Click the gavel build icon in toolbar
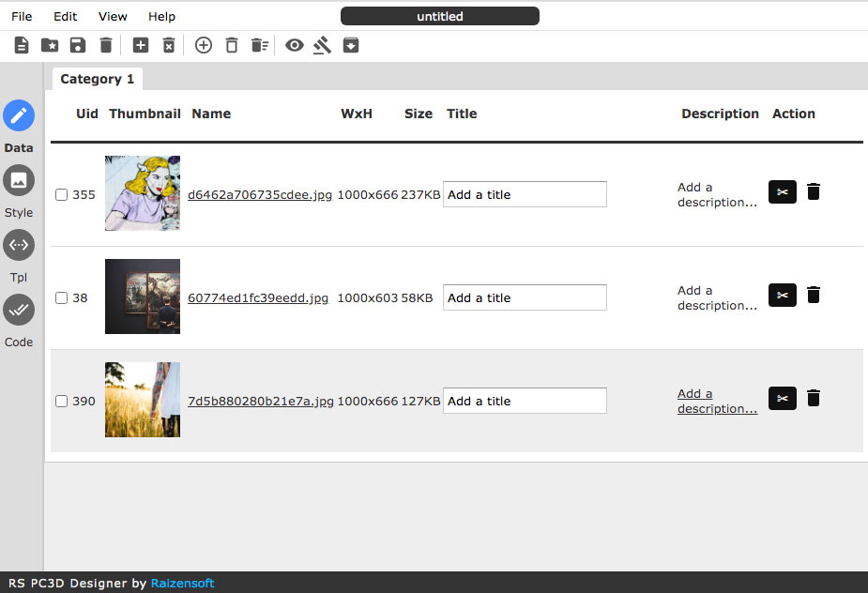The image size is (868, 593). [x=323, y=45]
